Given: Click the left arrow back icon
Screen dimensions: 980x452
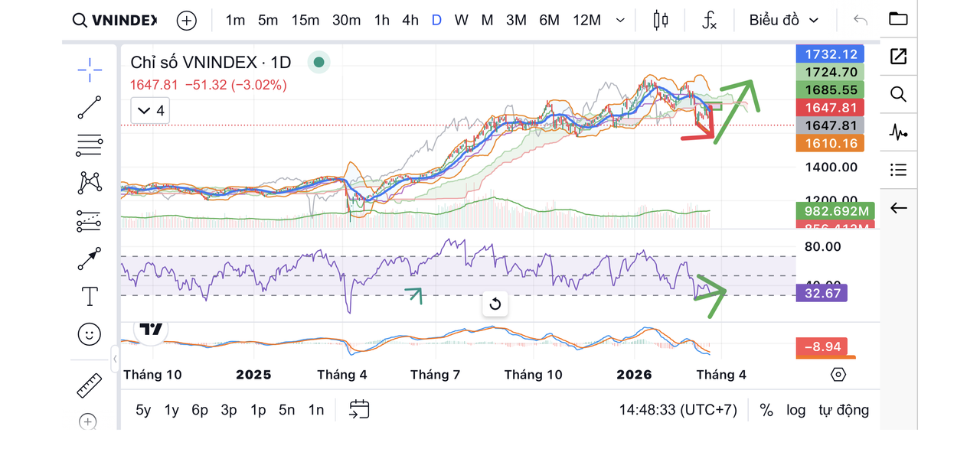Looking at the screenshot, I should click(x=898, y=208).
